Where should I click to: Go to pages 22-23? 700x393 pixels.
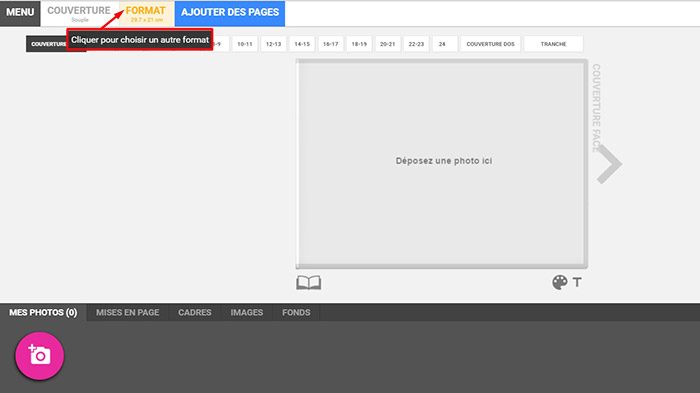tap(416, 44)
